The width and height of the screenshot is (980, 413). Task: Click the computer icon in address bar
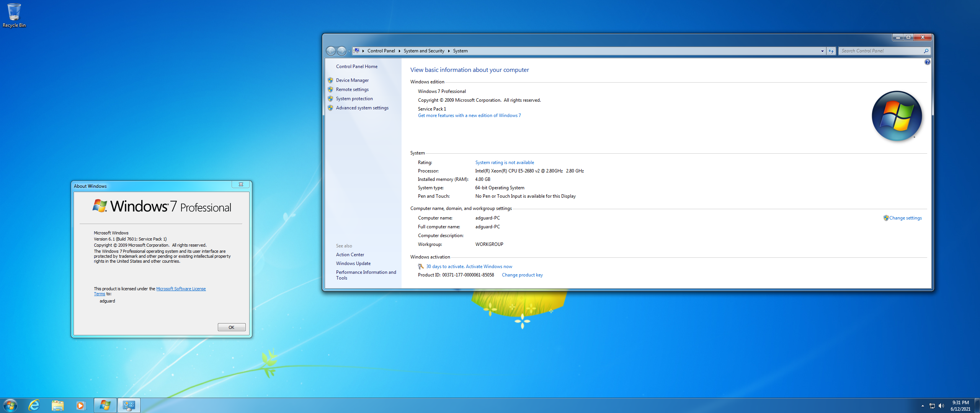click(x=356, y=50)
